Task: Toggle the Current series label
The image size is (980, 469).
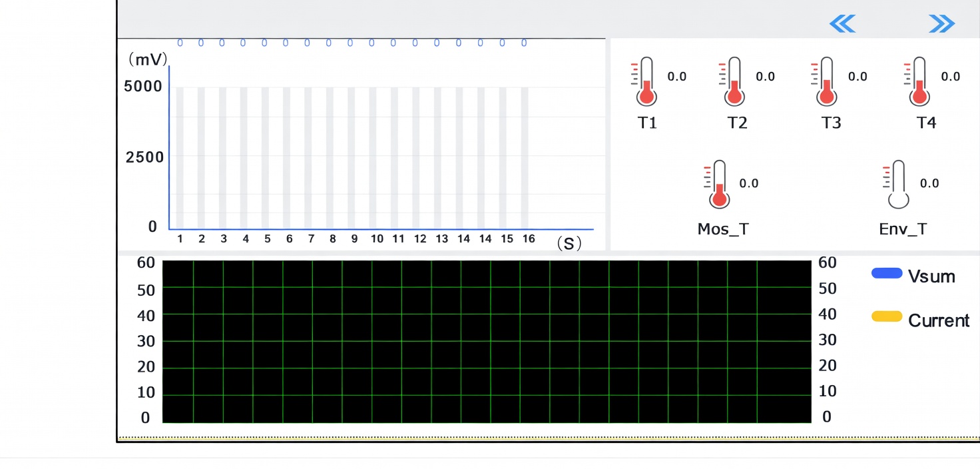Action: point(939,320)
